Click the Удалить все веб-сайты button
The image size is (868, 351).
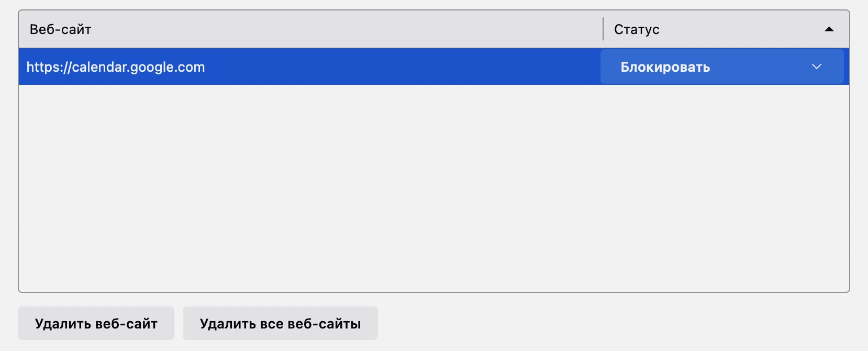280,323
